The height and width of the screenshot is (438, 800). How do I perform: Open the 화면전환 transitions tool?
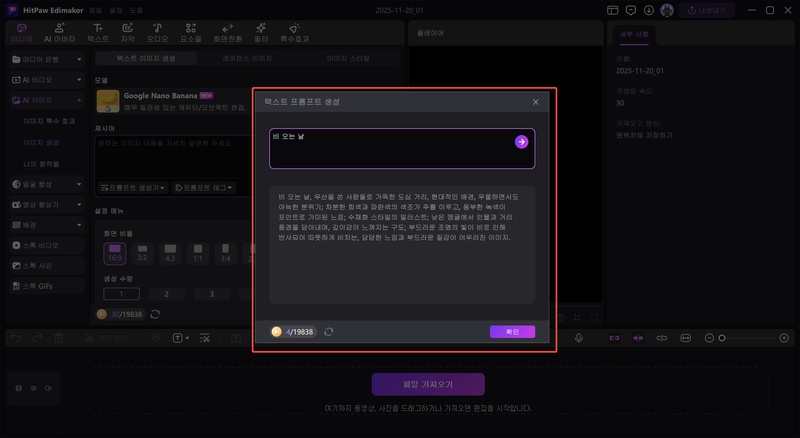pos(228,33)
